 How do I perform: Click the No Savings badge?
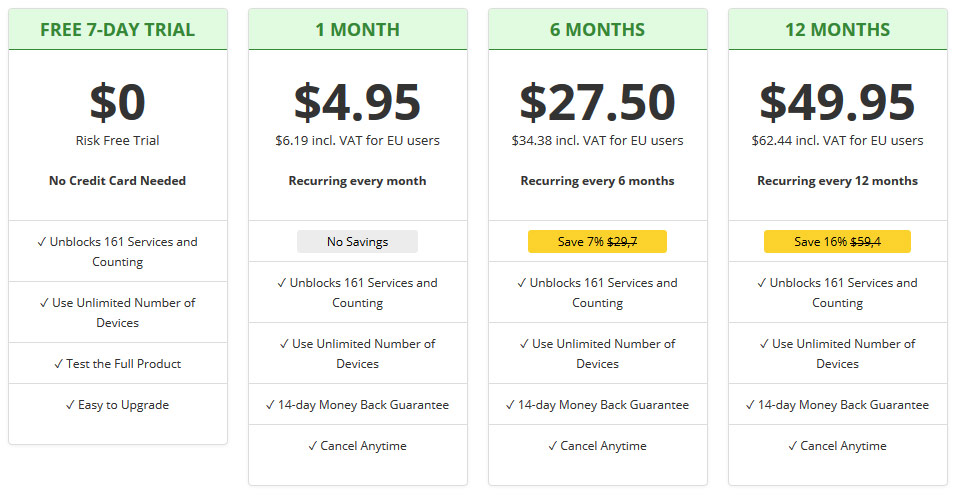(x=358, y=241)
